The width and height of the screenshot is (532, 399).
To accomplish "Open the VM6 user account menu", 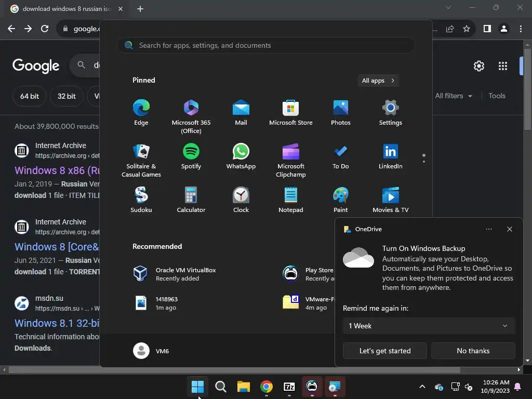I will 151,351.
